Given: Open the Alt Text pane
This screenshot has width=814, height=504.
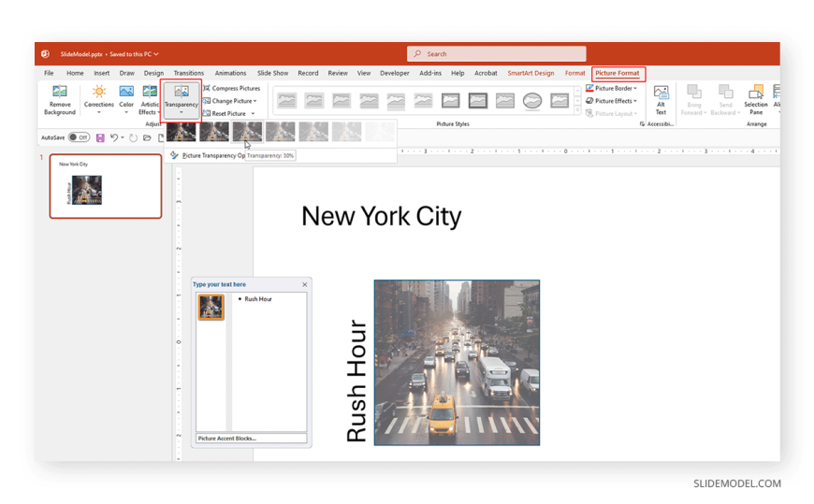Looking at the screenshot, I should point(661,99).
